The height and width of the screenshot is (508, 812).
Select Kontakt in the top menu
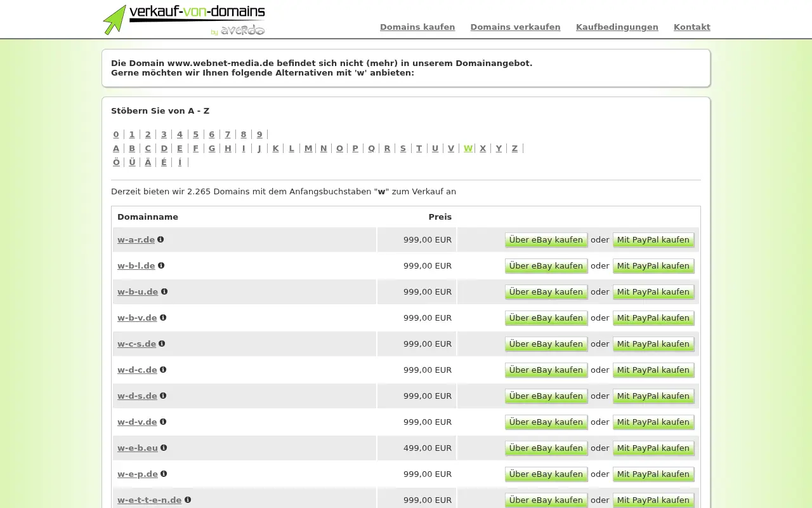[692, 27]
